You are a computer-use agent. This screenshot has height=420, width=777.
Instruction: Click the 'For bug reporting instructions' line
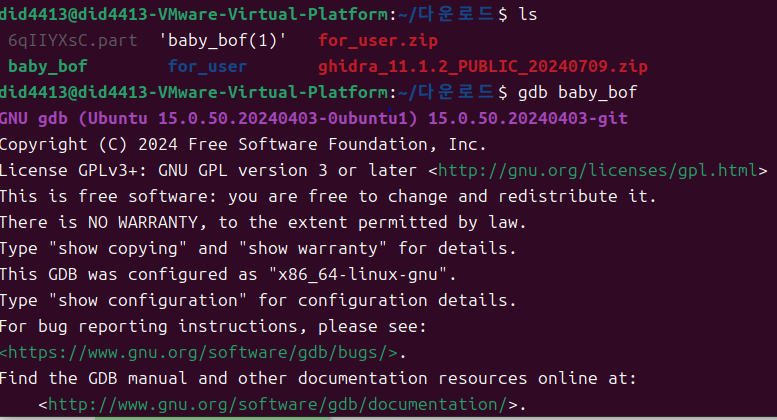click(213, 326)
